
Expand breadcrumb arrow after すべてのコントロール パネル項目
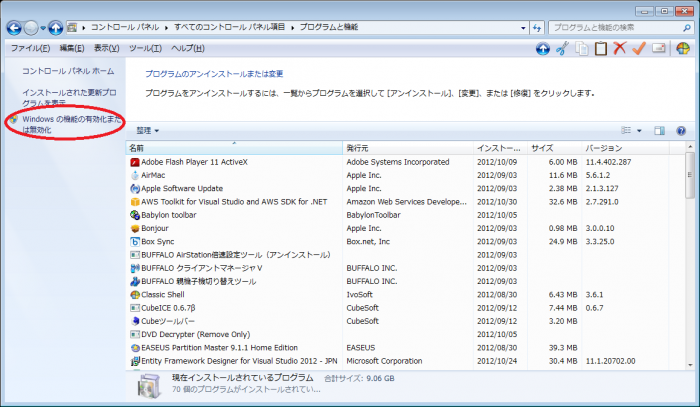point(292,28)
